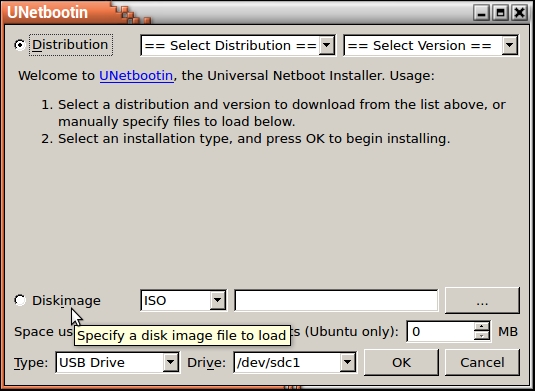Viewport: 535px width, 391px height.
Task: Minimize the UNetbootin window
Action: [x=481, y=13]
